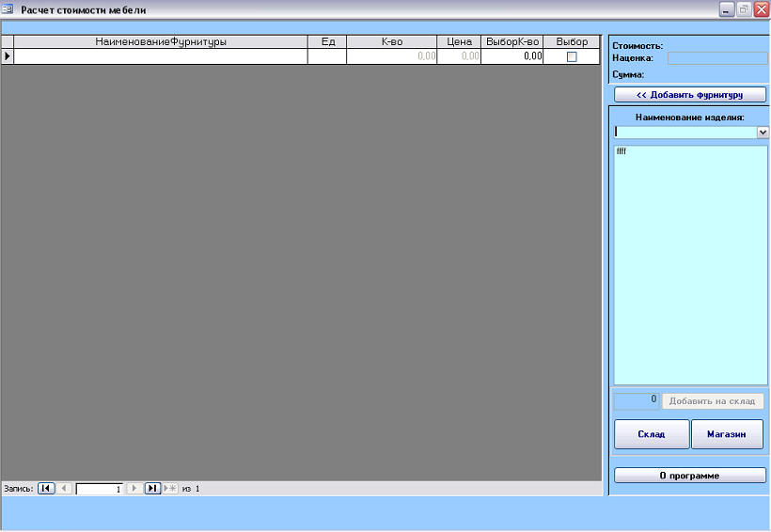This screenshot has width=771, height=532.
Task: Click the К-во column header
Action: 392,41
